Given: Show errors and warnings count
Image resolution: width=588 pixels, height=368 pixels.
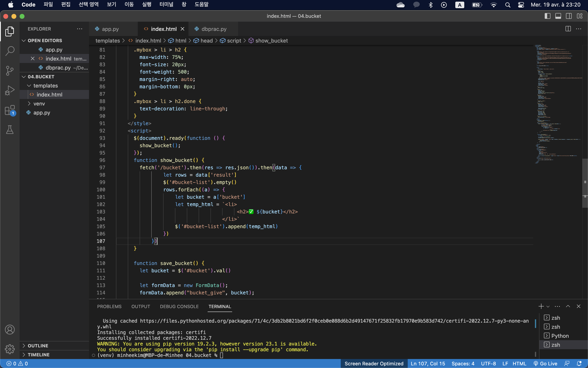Looking at the screenshot, I should tap(17, 364).
